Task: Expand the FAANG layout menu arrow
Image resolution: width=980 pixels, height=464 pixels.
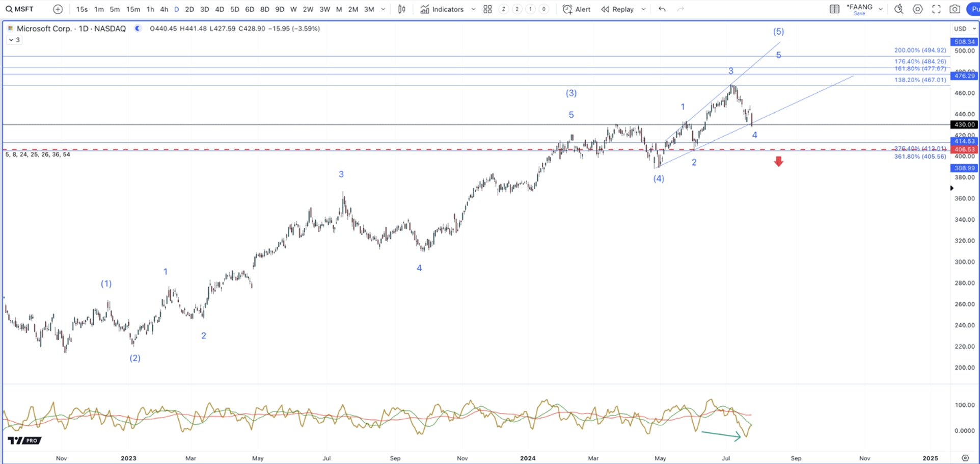Action: point(881,9)
